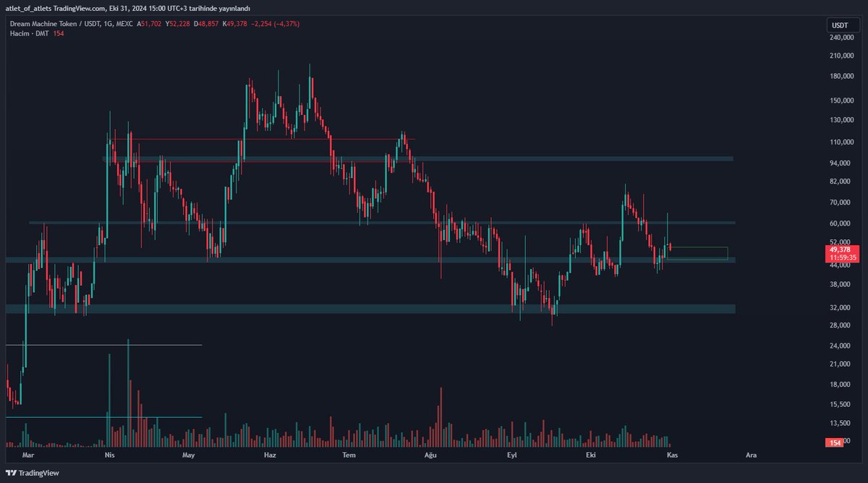This screenshot has width=868, height=483.
Task: Click the 44,000 price axis label
Action: tap(841, 265)
